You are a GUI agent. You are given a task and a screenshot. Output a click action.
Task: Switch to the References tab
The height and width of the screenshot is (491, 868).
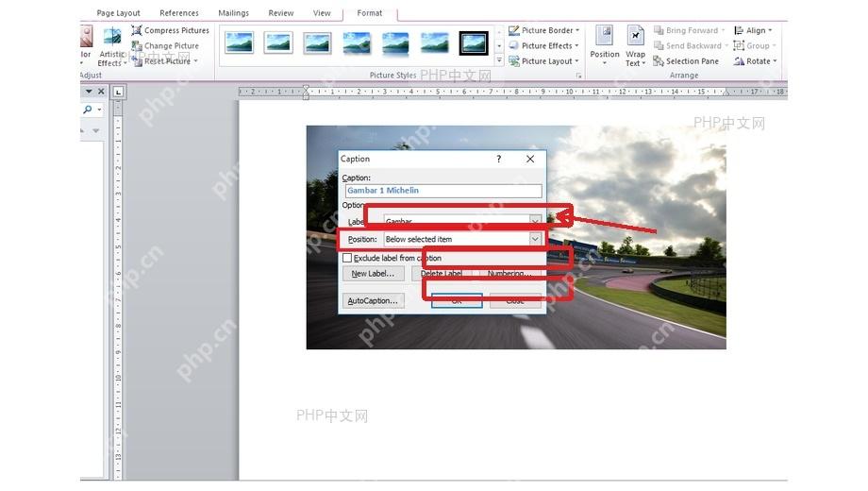point(179,13)
